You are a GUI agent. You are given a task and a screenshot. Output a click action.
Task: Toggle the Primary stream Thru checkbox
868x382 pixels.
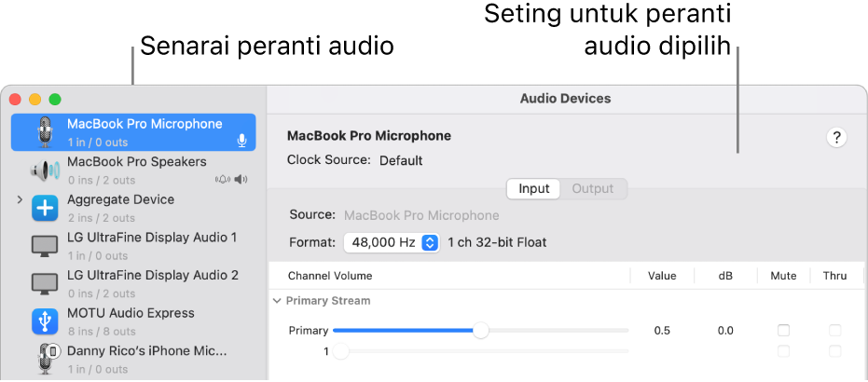(834, 331)
